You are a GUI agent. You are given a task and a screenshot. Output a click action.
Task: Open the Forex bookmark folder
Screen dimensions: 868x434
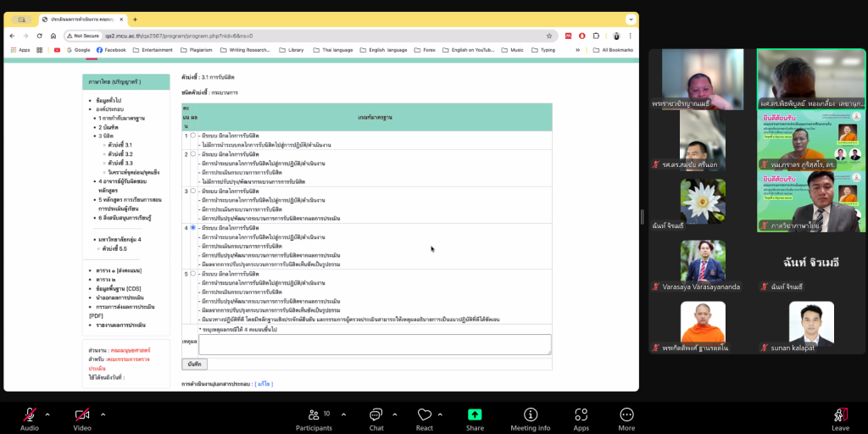[426, 50]
